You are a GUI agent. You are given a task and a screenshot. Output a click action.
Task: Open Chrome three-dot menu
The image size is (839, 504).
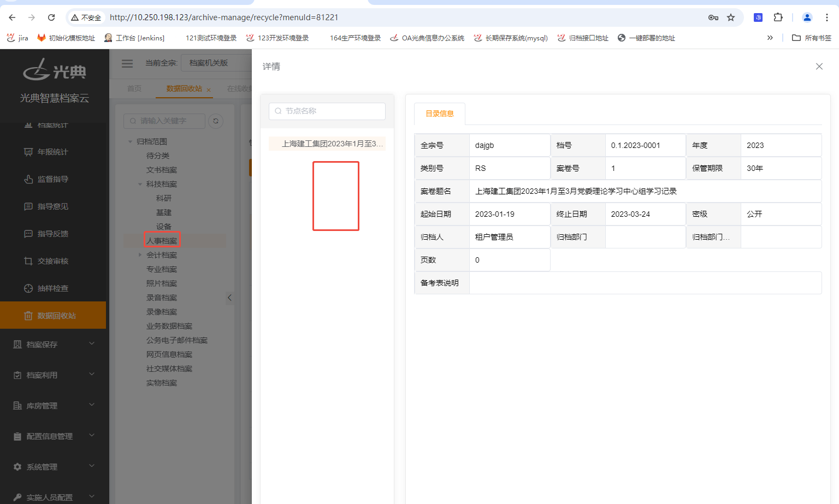pos(827,17)
